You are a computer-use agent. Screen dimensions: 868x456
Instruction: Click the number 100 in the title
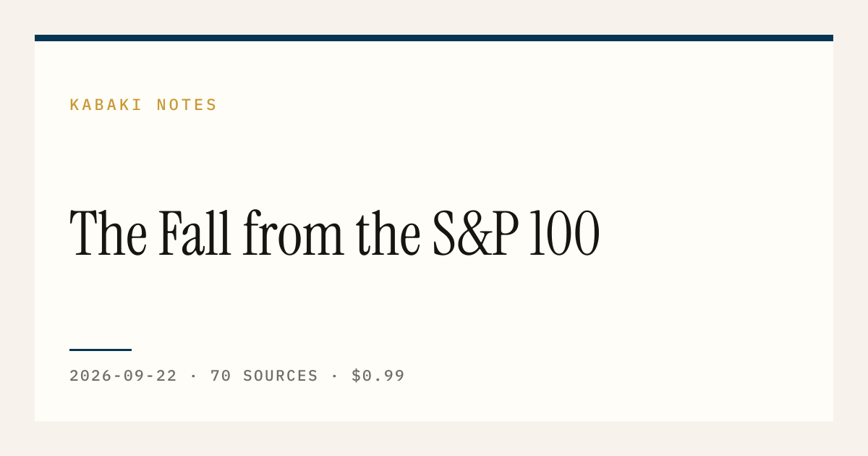564,234
